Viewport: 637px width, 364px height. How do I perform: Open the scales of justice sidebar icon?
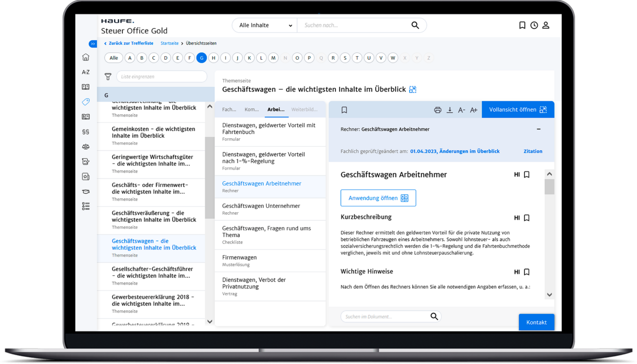(x=86, y=147)
